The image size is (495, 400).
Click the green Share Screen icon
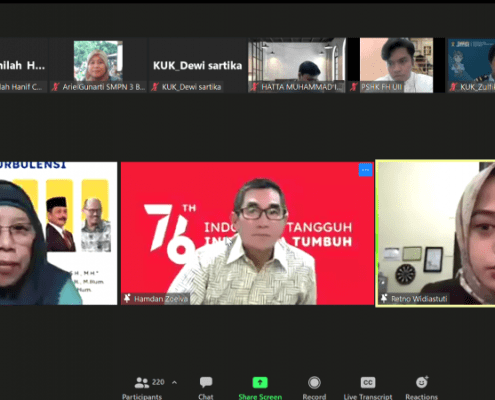tap(260, 382)
